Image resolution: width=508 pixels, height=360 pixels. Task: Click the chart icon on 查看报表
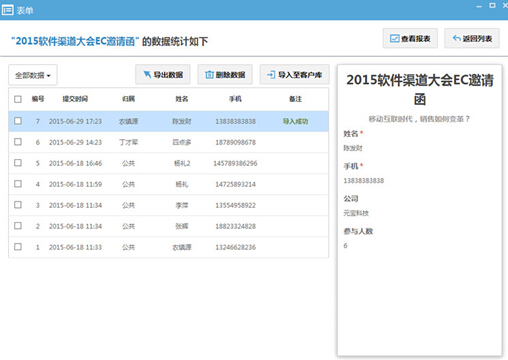394,39
